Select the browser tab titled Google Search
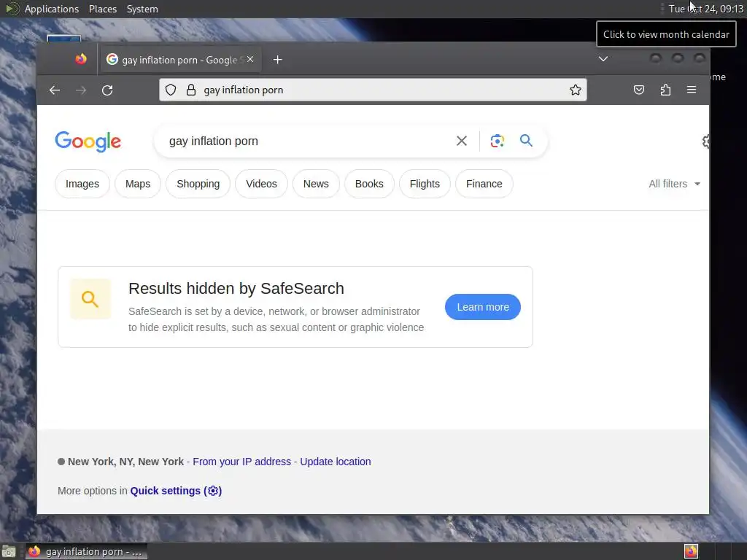 pyautogui.click(x=180, y=60)
